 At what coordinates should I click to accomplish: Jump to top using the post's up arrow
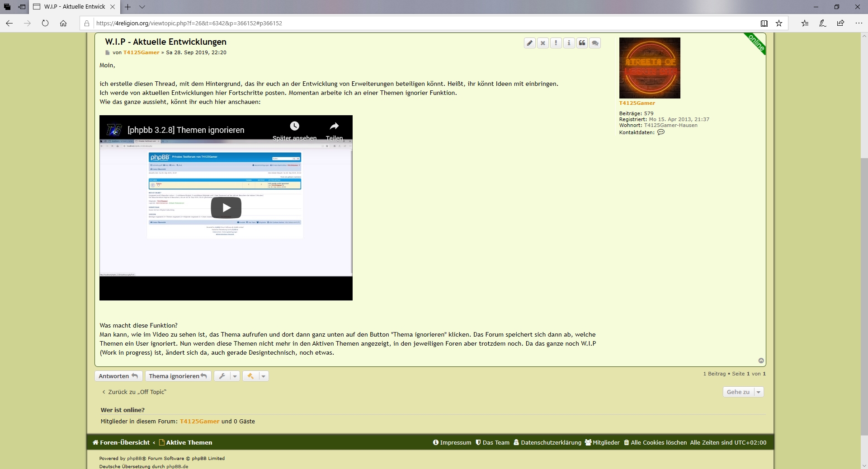tap(761, 361)
